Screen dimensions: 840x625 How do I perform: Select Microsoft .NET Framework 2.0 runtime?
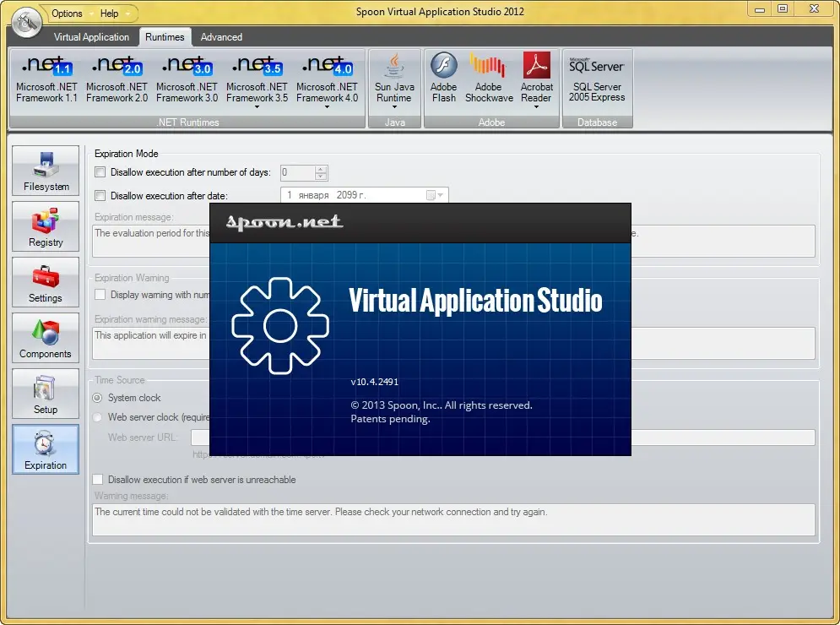click(117, 80)
